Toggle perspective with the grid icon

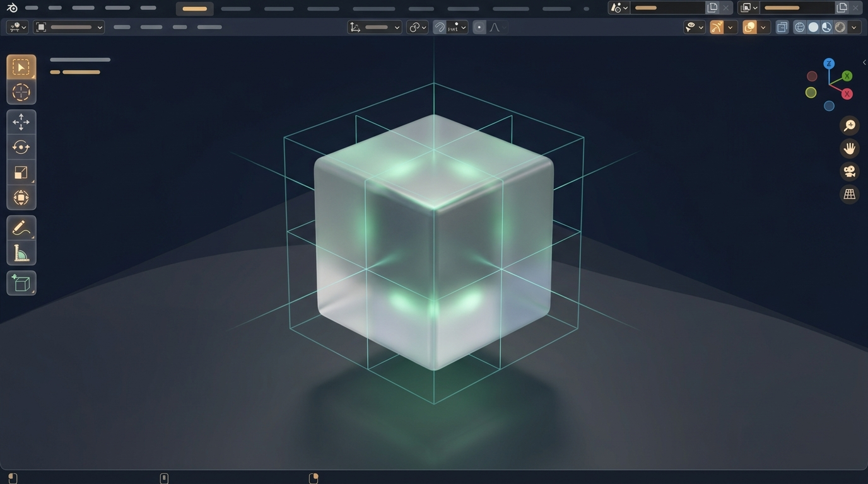(850, 194)
